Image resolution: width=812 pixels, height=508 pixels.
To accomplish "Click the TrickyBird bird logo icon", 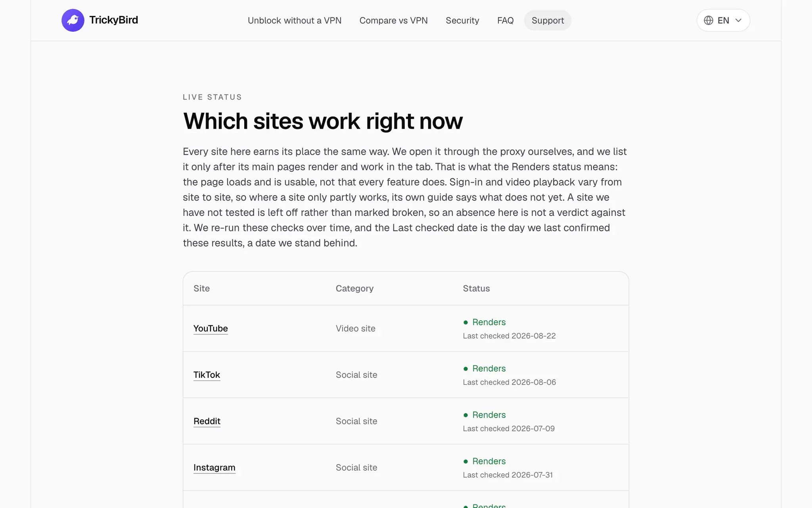I will tap(73, 20).
